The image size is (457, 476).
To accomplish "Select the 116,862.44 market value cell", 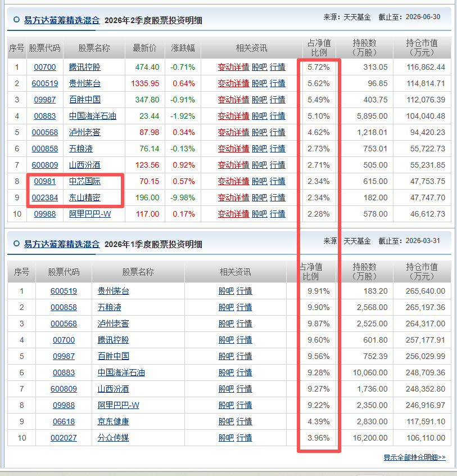I will tap(426, 67).
